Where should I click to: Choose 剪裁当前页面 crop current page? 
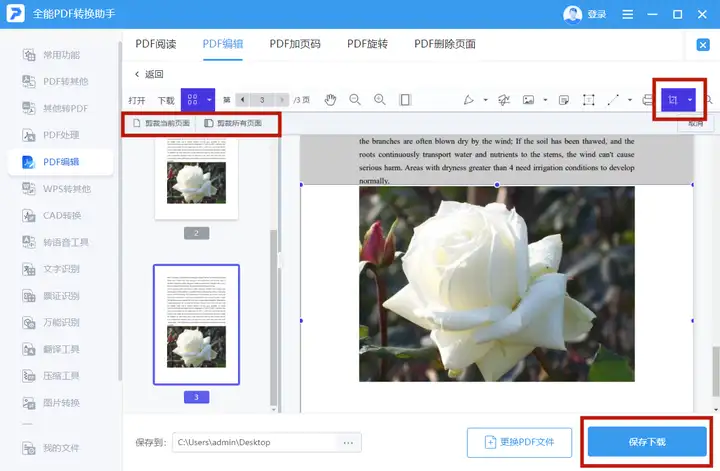click(x=161, y=123)
